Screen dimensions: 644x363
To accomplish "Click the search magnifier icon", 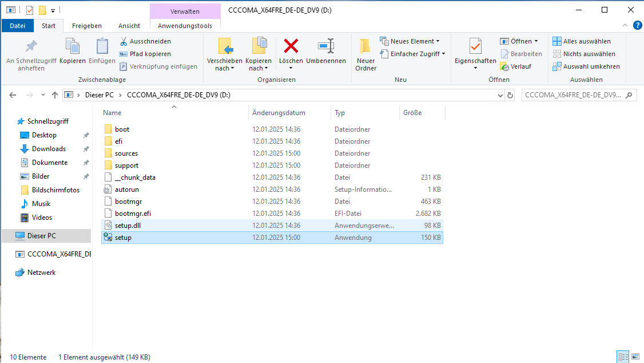I will [629, 95].
